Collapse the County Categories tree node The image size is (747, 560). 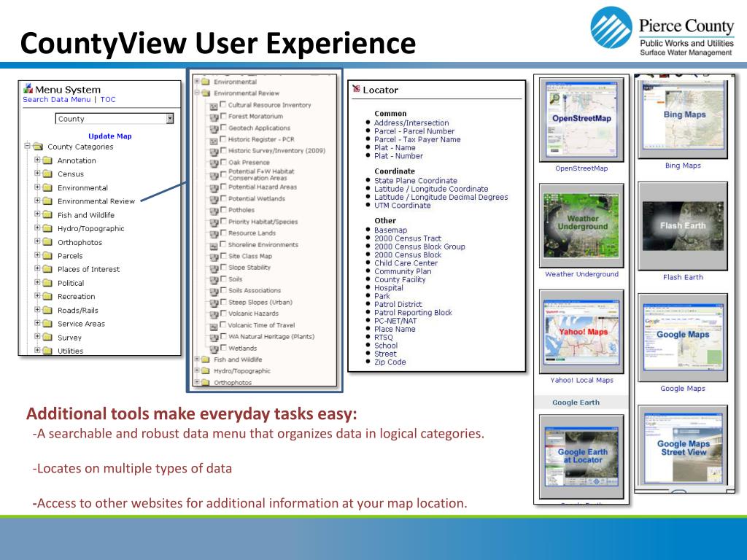pos(27,146)
